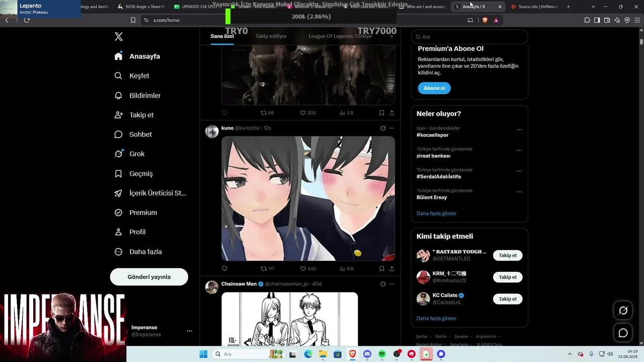Open Grok actions on the kuno post
The image size is (644, 362).
(x=383, y=128)
